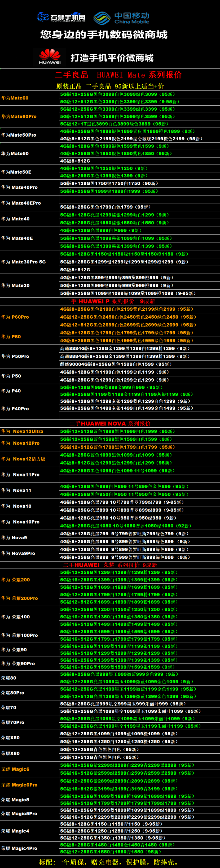Select the '华为Mate60Pro' model cell
Image resolution: width=220 pixels, height=868 pixels.
30,116
